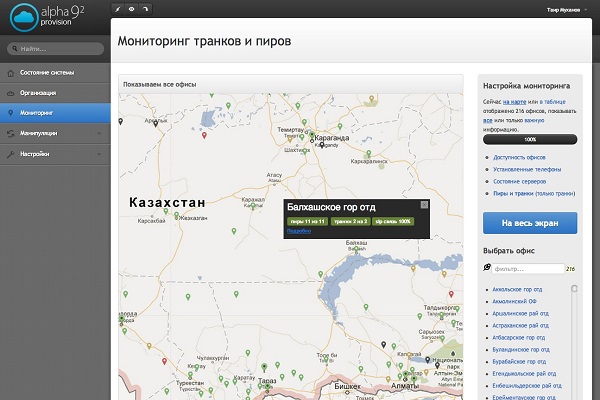Click the sip связь 100% badge
600x400 pixels.
(393, 221)
